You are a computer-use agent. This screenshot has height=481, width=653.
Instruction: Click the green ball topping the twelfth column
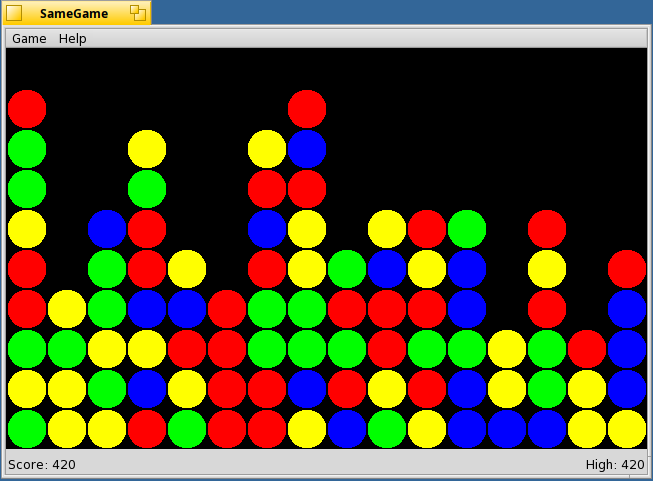tap(467, 229)
